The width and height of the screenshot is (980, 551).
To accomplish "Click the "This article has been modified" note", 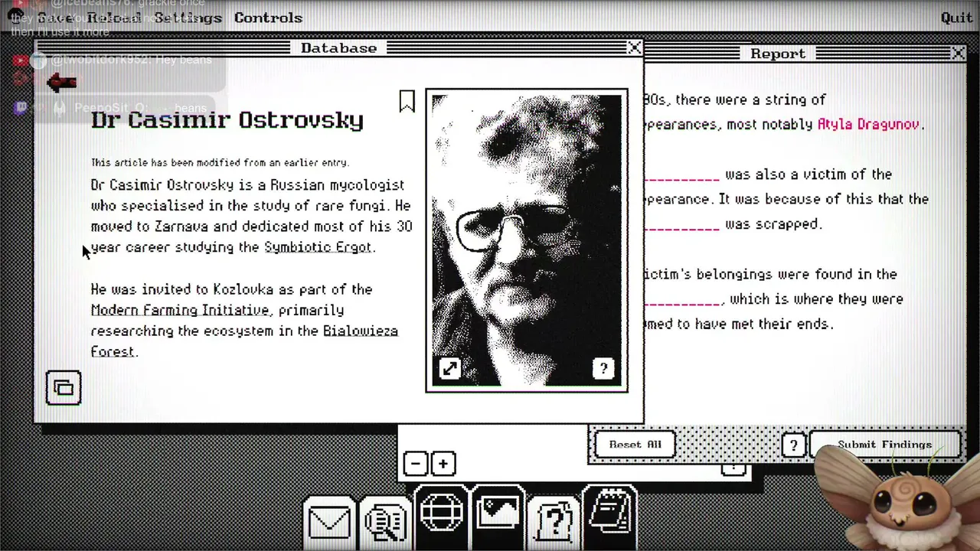I will (x=220, y=162).
